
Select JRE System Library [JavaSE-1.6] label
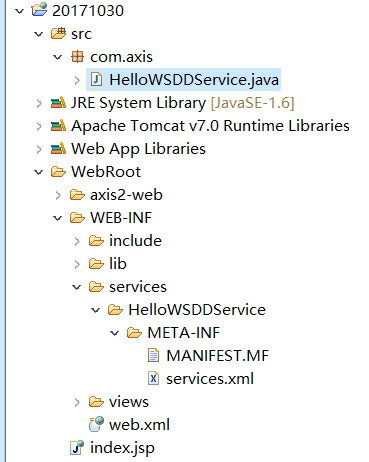click(183, 103)
